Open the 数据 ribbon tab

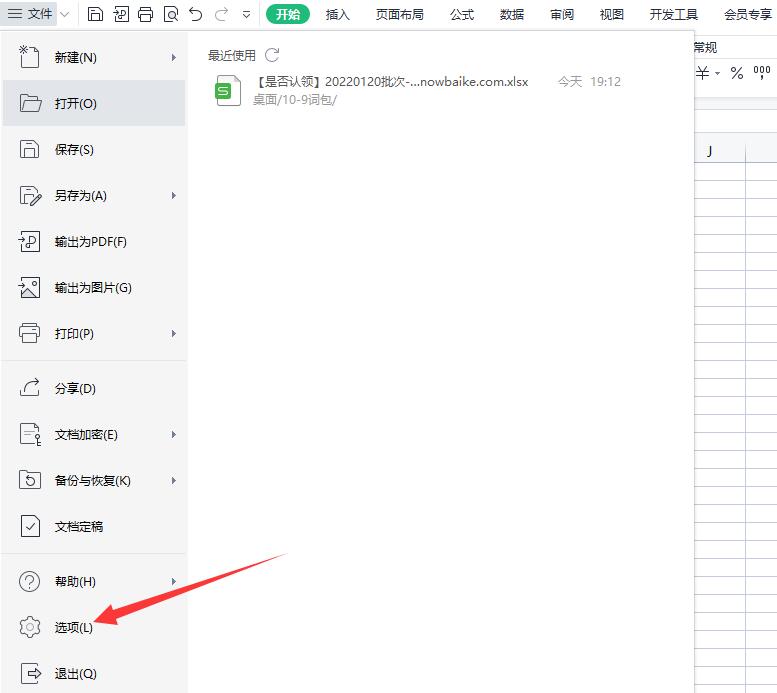tap(512, 14)
